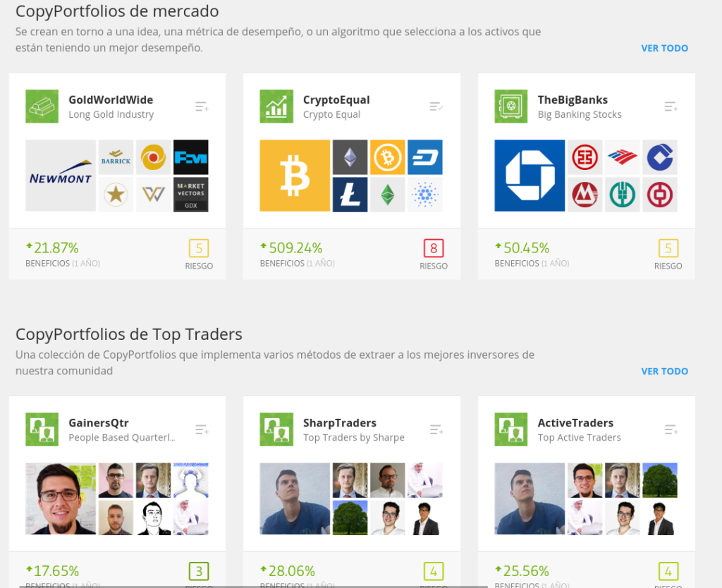
Task: Click GainersQtr large trader photo with glasses
Action: click(x=61, y=498)
